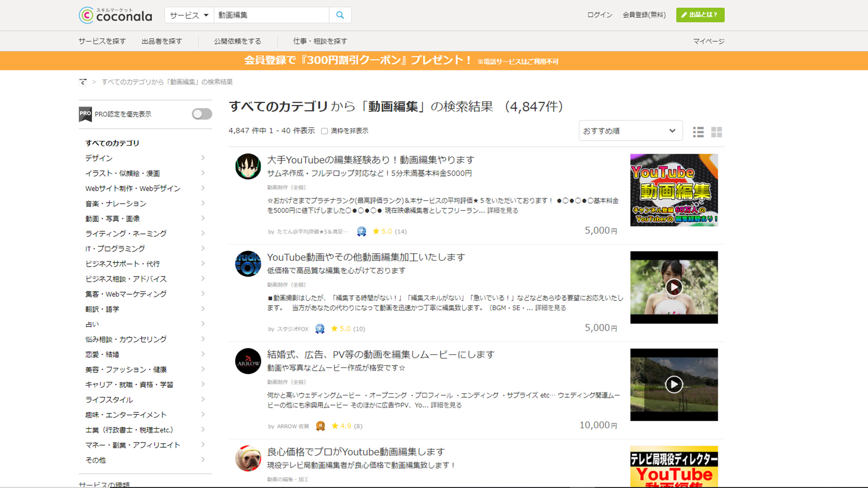Click the 300円割引クーポン orange banner
The width and height of the screenshot is (868, 488).
tap(434, 61)
